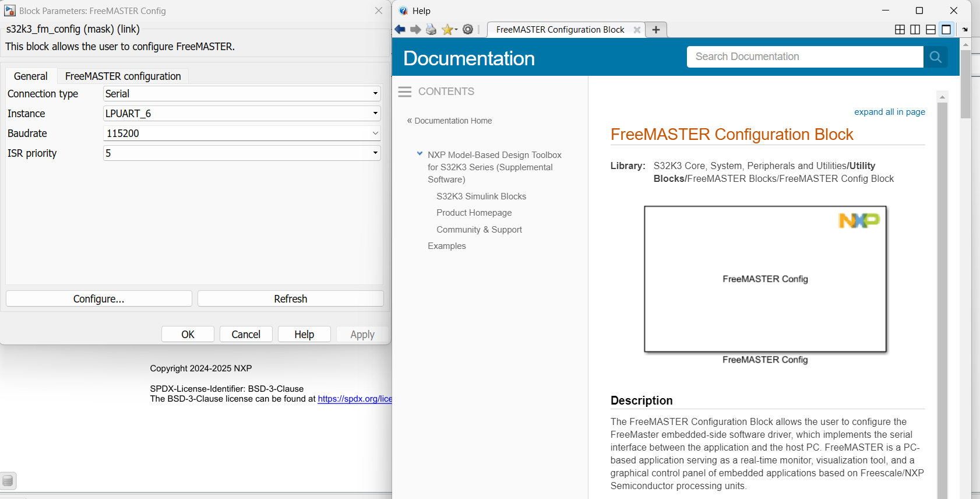The image size is (980, 499).
Task: Click the Apply button
Action: [362, 334]
